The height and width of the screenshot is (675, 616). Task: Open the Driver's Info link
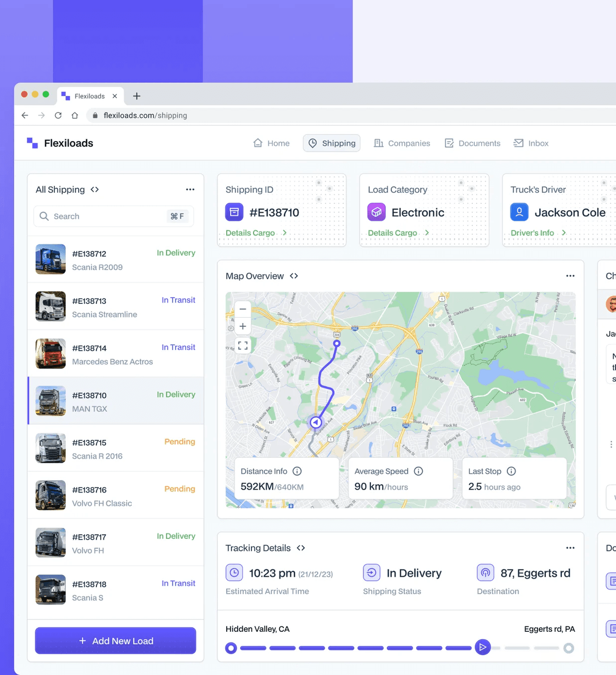point(538,233)
